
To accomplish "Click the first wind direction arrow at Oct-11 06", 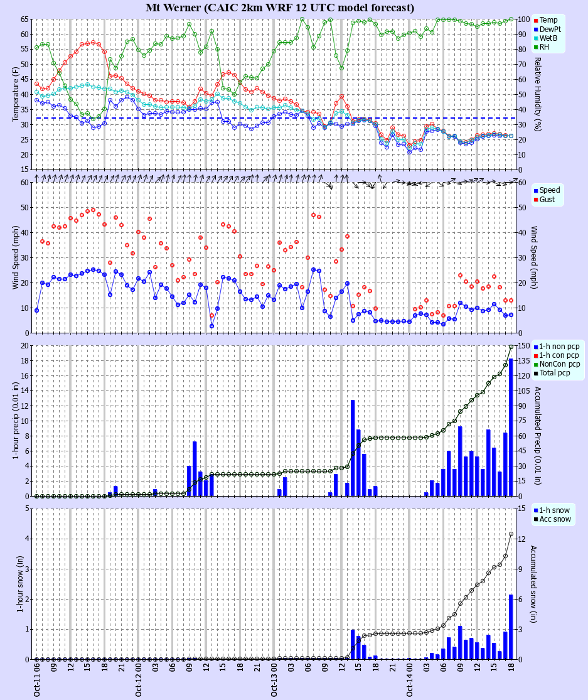I will (x=37, y=178).
